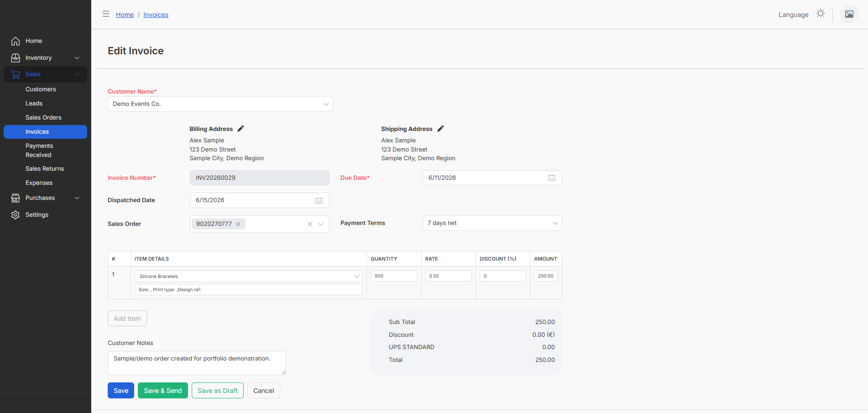Expand the Inventory submenu chevron
This screenshot has height=413, width=868.
coord(77,58)
